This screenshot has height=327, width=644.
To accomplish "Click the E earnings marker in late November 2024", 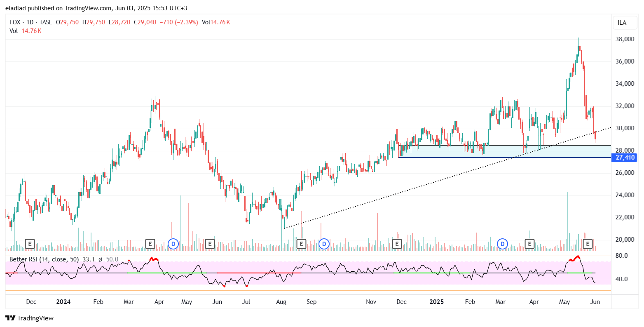I will click(x=397, y=244).
